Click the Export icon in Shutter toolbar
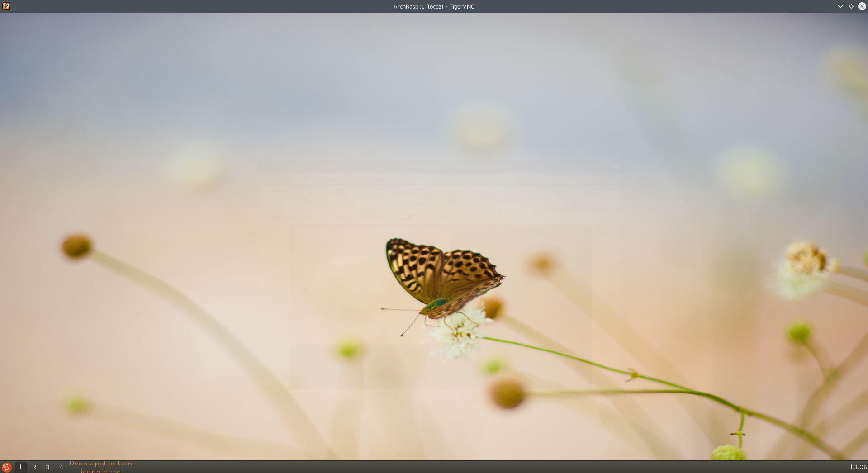 598,198
